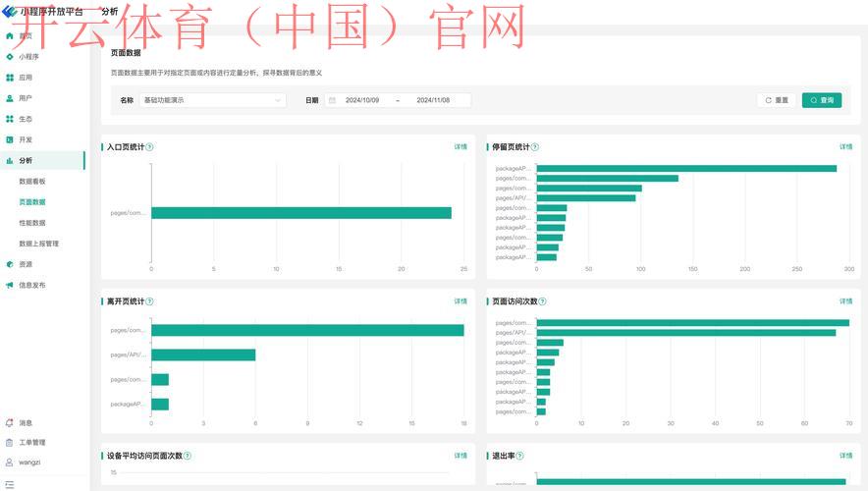Open 详情 link of 离开页统计

point(461,301)
